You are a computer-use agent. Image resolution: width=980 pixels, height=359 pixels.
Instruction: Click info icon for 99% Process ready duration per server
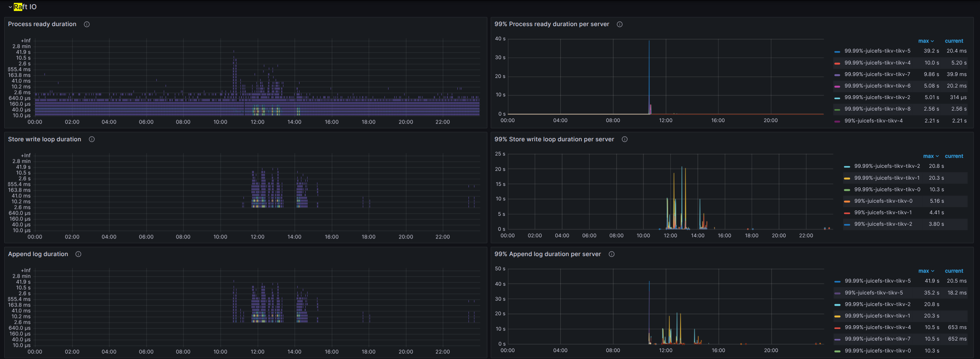pos(619,24)
